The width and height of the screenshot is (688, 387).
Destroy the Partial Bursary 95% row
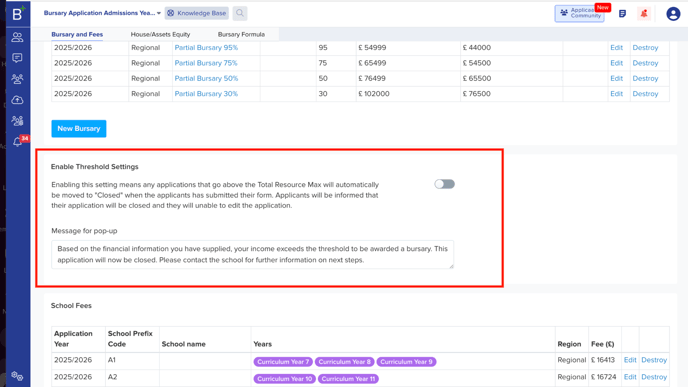click(645, 47)
